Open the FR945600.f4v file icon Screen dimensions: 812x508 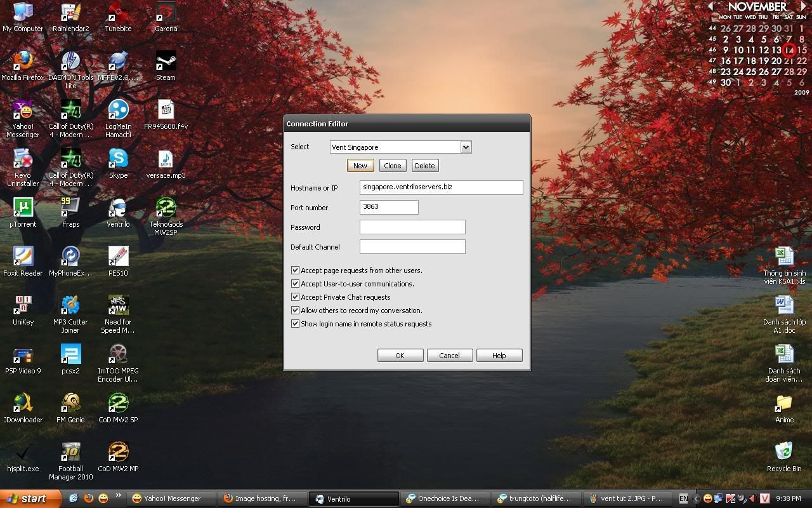[x=166, y=115]
